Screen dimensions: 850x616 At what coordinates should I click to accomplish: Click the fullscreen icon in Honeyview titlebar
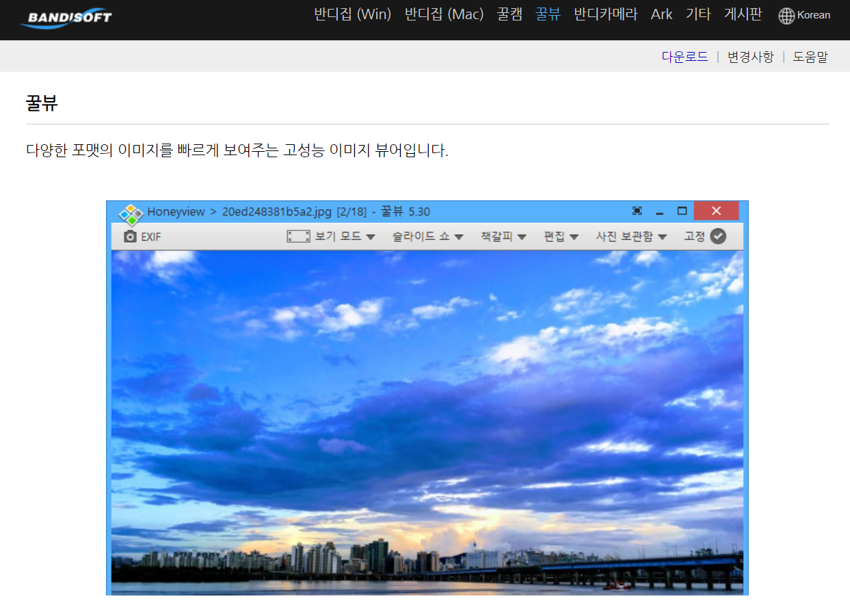(x=637, y=211)
